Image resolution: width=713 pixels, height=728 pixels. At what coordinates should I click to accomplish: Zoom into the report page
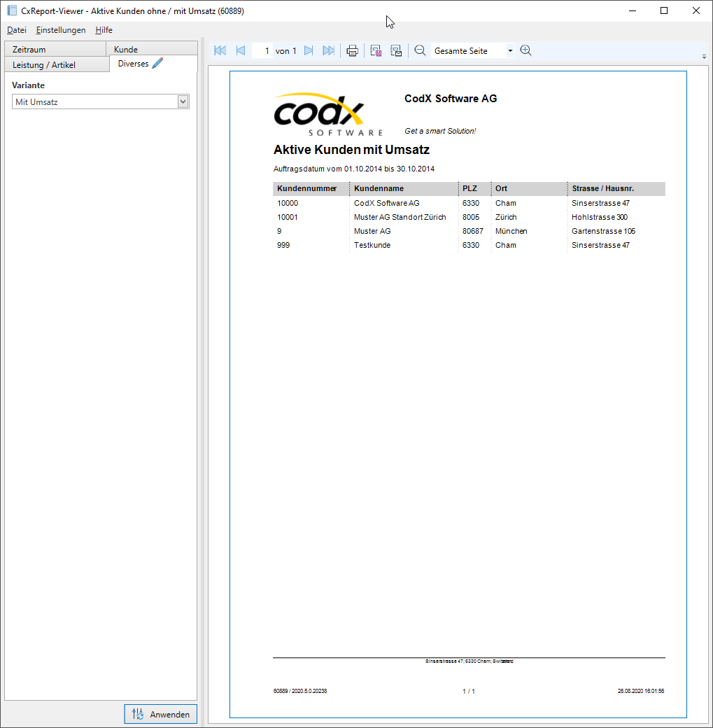pos(525,50)
